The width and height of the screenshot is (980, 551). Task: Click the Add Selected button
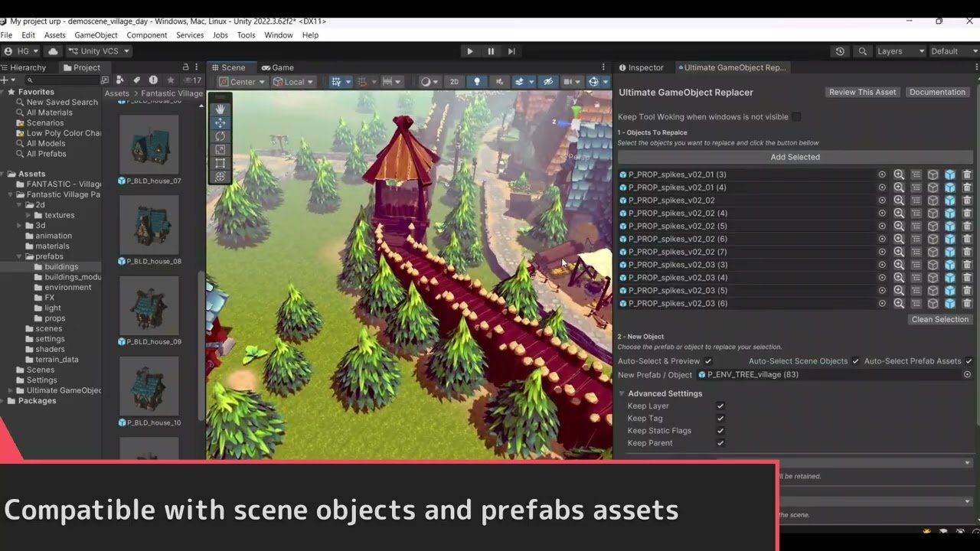795,157
